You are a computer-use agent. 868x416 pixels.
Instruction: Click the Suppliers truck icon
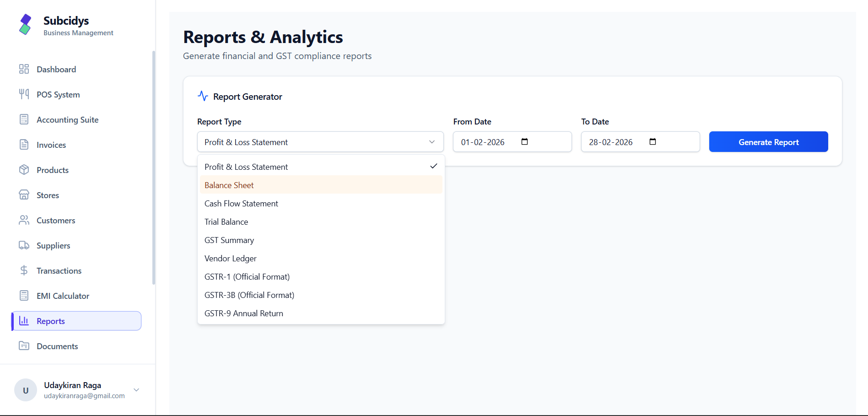[x=24, y=245]
